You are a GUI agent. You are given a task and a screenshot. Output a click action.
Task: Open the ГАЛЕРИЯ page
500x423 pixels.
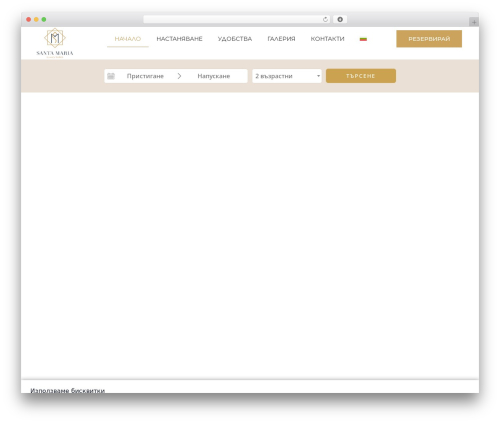click(281, 39)
